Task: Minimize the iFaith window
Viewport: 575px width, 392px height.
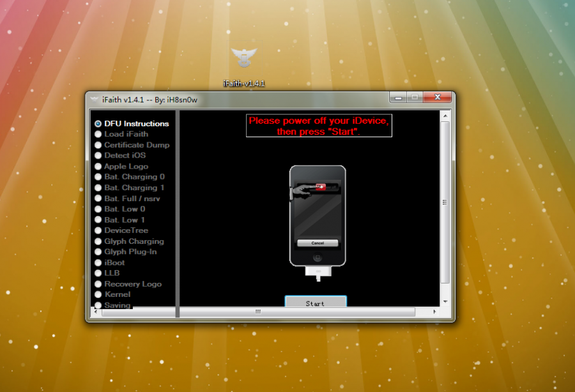Action: 398,97
